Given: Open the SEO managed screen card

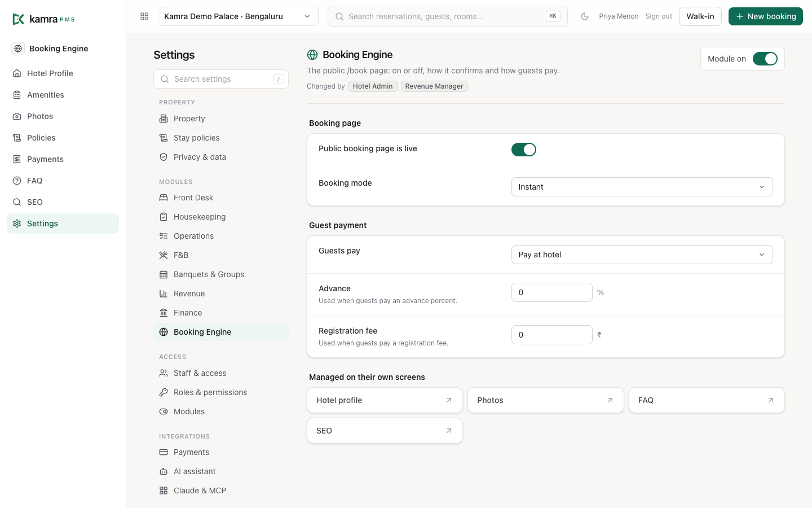Looking at the screenshot, I should coord(385,431).
